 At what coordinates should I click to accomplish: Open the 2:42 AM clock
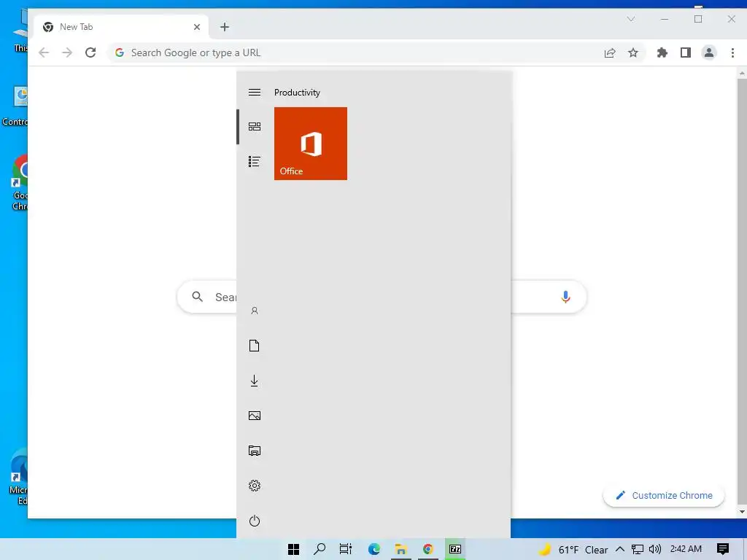pyautogui.click(x=686, y=549)
